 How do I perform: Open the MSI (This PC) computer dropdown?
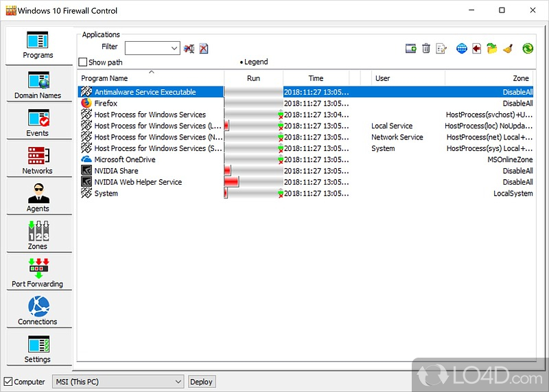point(118,382)
